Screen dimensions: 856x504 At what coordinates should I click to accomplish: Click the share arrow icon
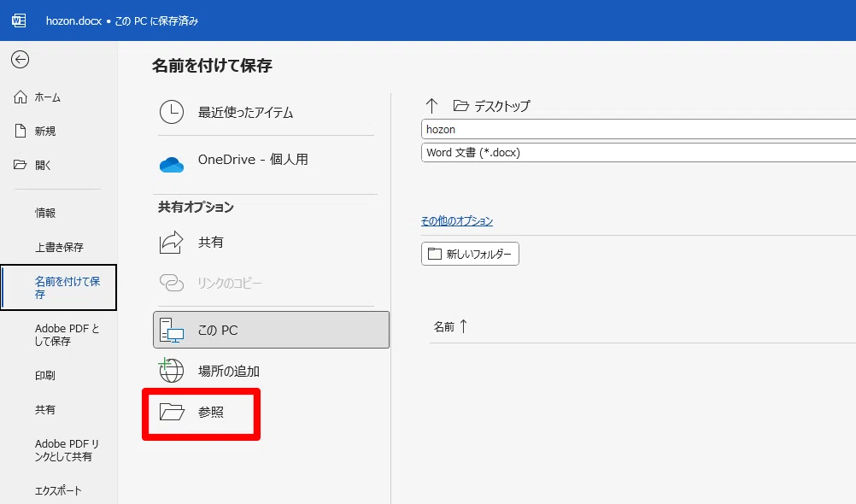pos(172,242)
